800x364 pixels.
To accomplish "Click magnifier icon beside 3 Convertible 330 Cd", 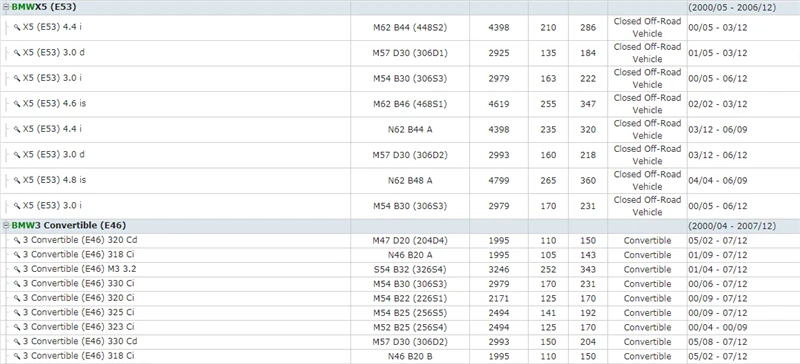I will (x=17, y=342).
